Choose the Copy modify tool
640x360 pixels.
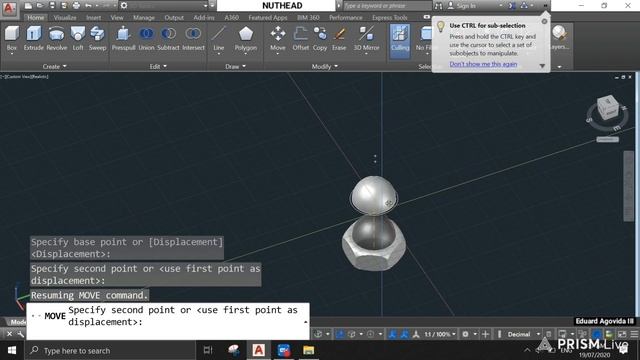click(x=320, y=39)
